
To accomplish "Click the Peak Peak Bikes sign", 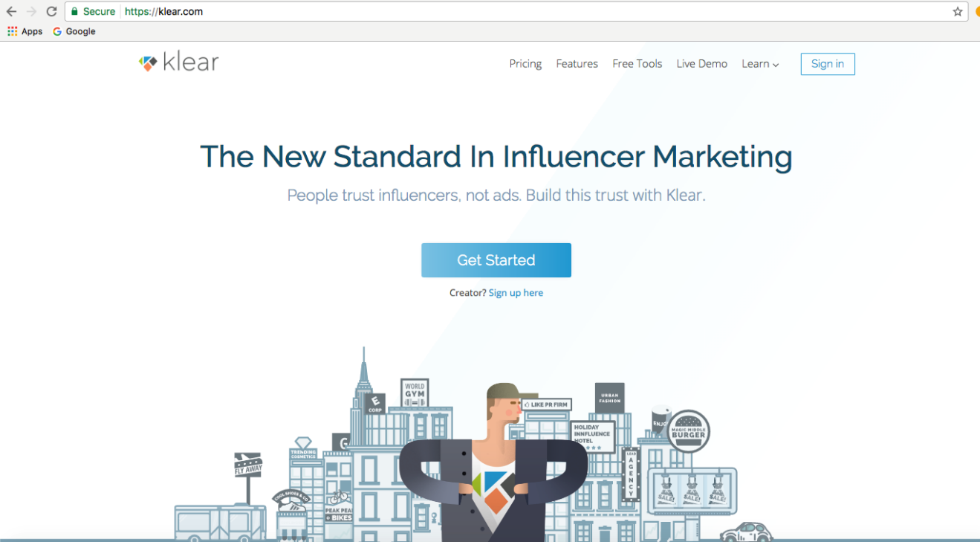I will coord(338,514).
